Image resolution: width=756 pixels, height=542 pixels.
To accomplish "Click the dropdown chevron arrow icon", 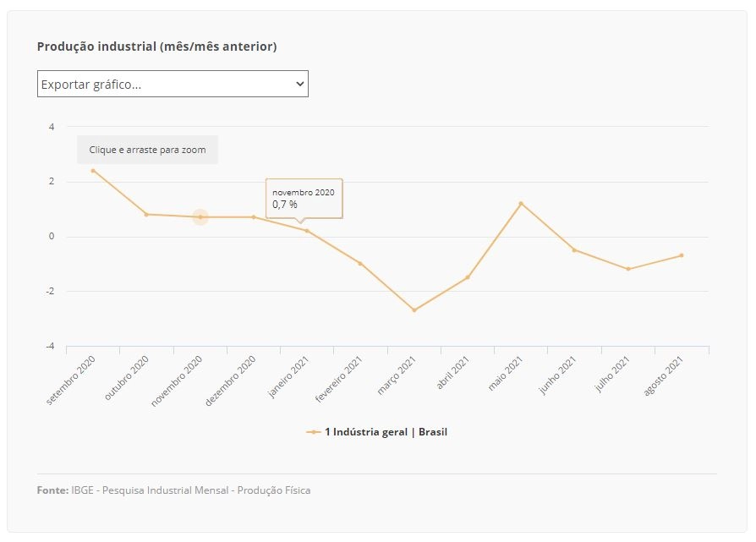I will (300, 84).
